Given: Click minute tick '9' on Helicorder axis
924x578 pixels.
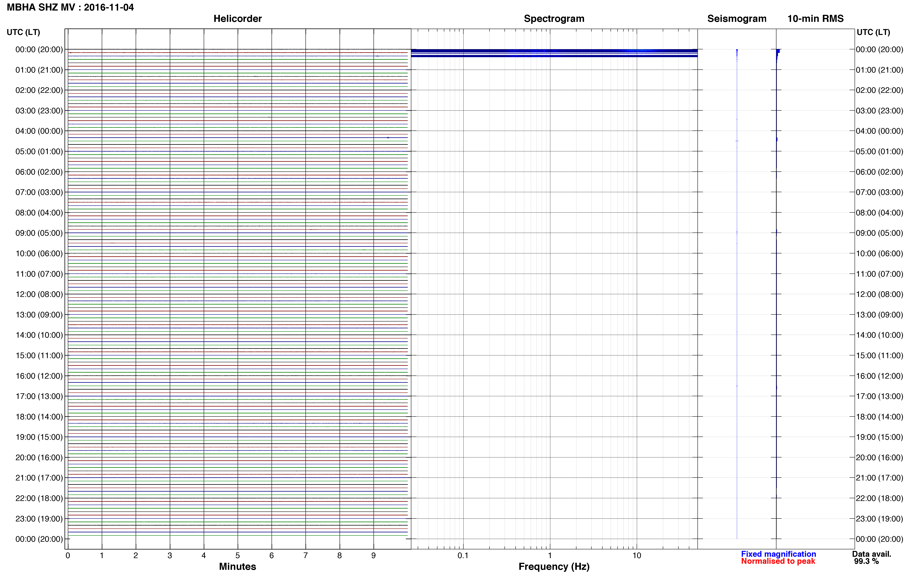Looking at the screenshot, I should coord(373,555).
